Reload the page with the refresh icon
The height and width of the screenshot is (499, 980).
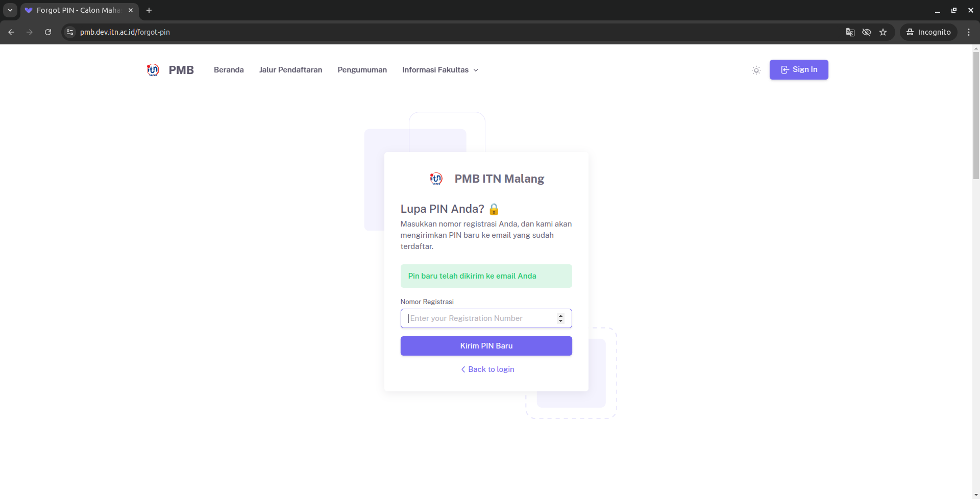[48, 32]
